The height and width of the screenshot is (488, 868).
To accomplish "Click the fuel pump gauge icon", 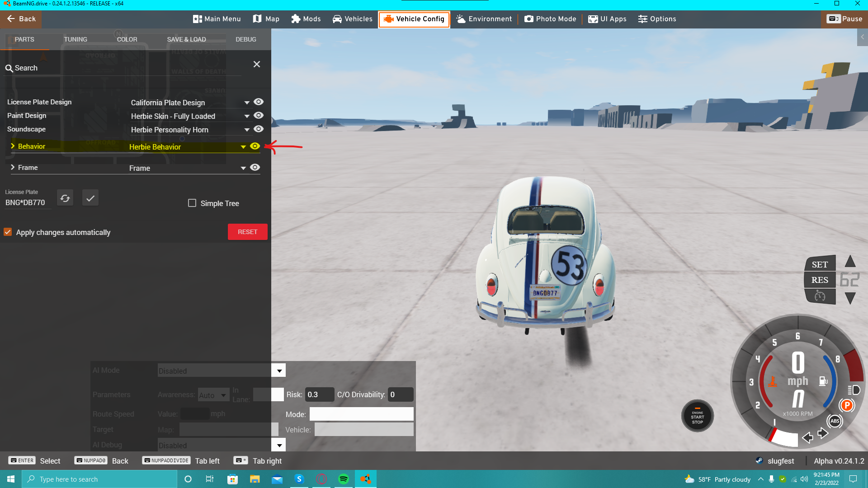I will [824, 381].
